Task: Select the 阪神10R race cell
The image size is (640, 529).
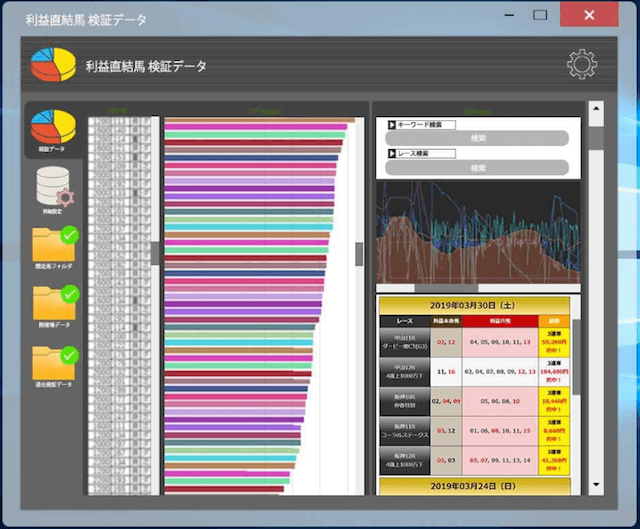Action: pos(405,401)
